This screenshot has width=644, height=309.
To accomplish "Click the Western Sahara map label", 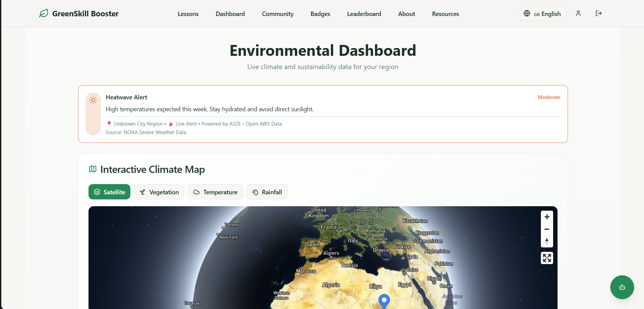I will [x=281, y=295].
